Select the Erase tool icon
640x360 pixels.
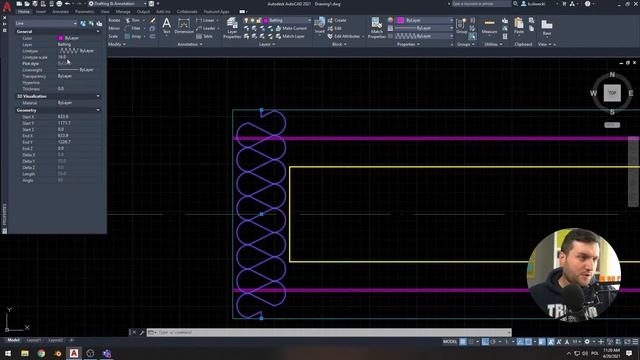(153, 20)
